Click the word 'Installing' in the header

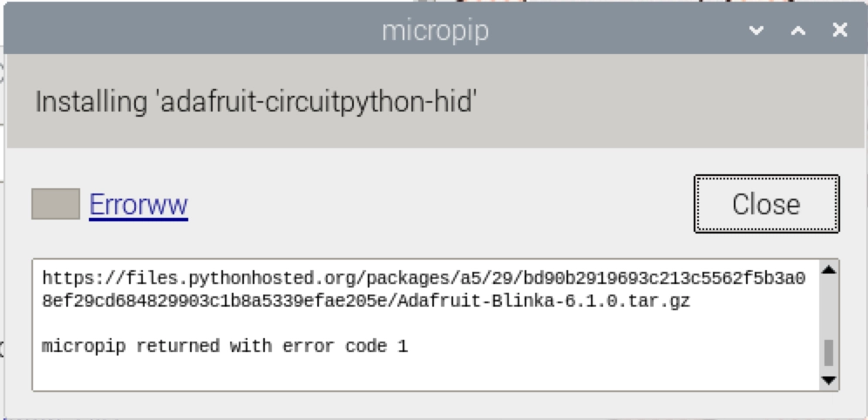[91, 101]
